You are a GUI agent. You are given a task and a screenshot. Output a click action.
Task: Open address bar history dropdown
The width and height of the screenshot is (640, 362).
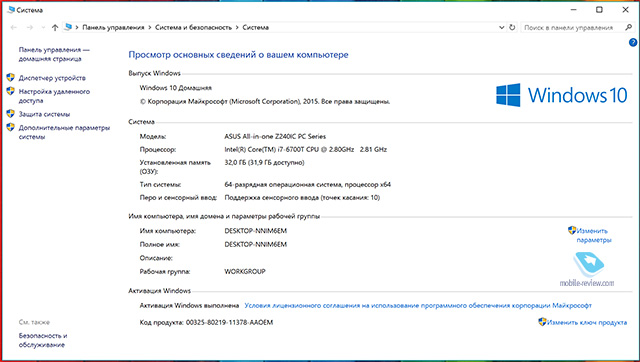(502, 27)
